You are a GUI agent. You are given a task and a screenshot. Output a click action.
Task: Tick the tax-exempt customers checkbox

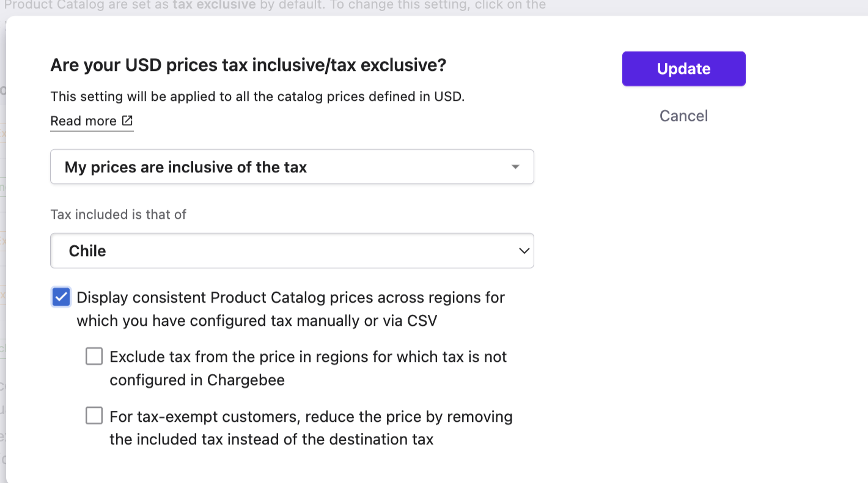pos(94,416)
